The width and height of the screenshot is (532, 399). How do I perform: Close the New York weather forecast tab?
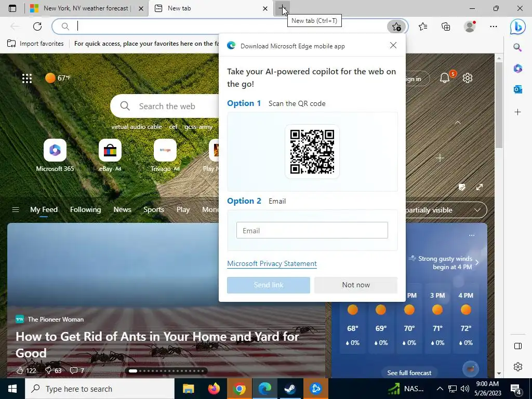141,8
